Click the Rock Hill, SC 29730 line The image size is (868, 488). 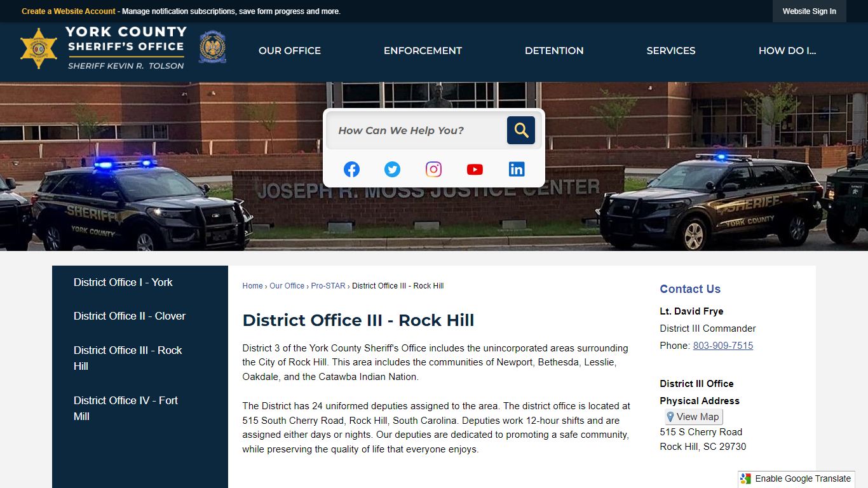[703, 447]
